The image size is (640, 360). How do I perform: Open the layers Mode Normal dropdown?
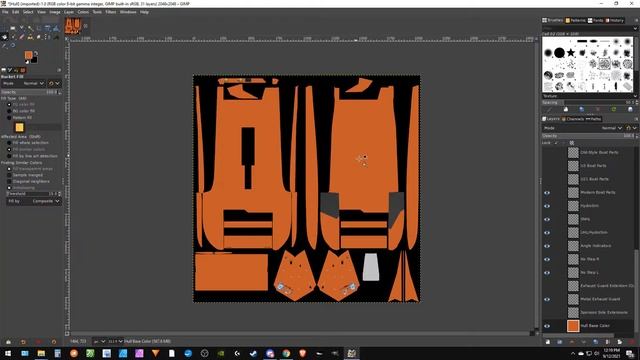[583, 128]
